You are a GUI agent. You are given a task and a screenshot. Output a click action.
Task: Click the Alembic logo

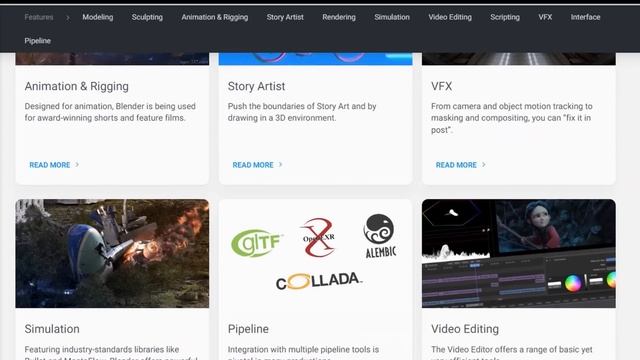[x=380, y=236]
